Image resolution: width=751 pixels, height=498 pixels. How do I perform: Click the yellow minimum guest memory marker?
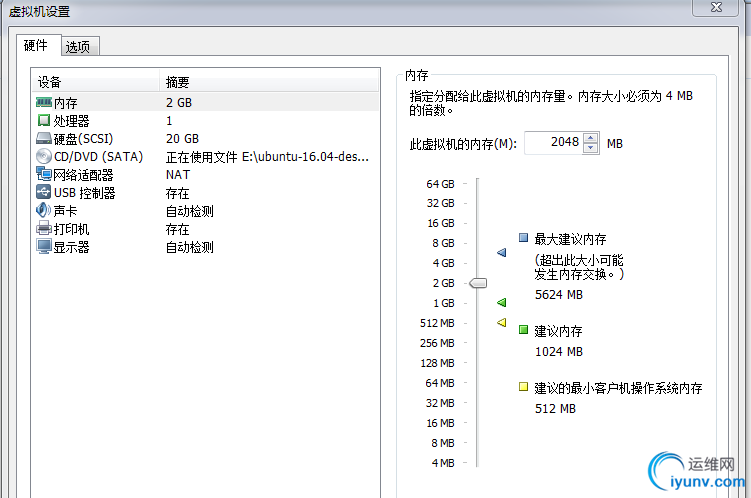[501, 322]
